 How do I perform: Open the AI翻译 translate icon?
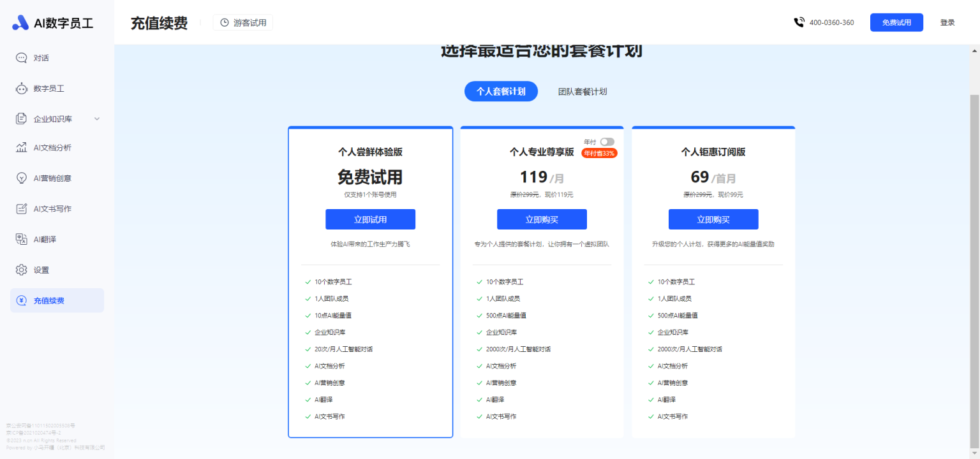[21, 239]
